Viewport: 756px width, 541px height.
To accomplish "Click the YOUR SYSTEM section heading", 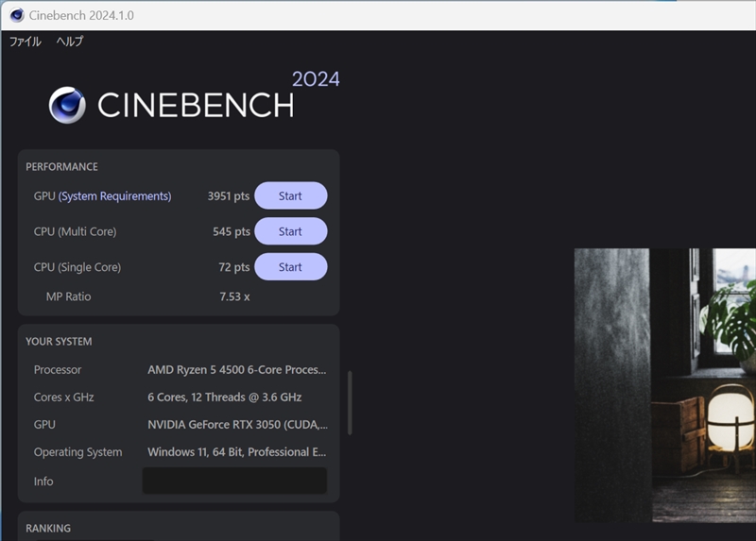I will (59, 342).
